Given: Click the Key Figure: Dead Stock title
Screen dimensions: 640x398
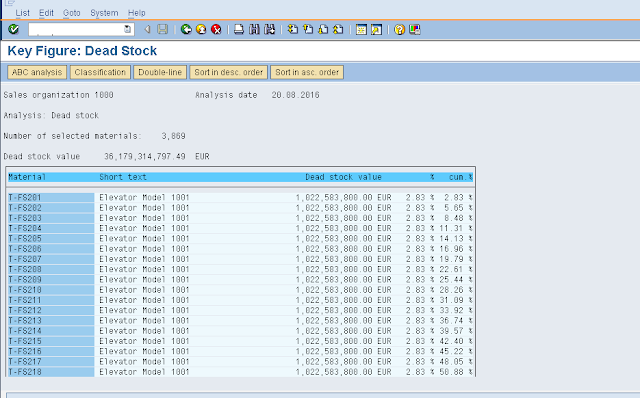Looking at the screenshot, I should coord(82,51).
